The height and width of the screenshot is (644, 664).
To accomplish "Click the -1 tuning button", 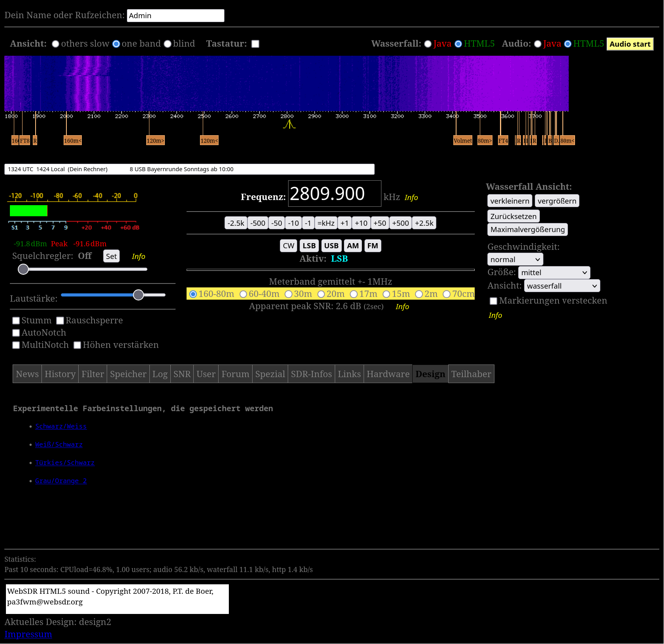I will point(308,223).
